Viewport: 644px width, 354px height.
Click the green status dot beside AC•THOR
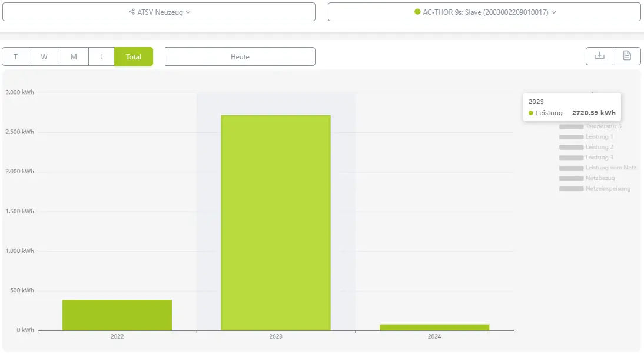pos(417,12)
